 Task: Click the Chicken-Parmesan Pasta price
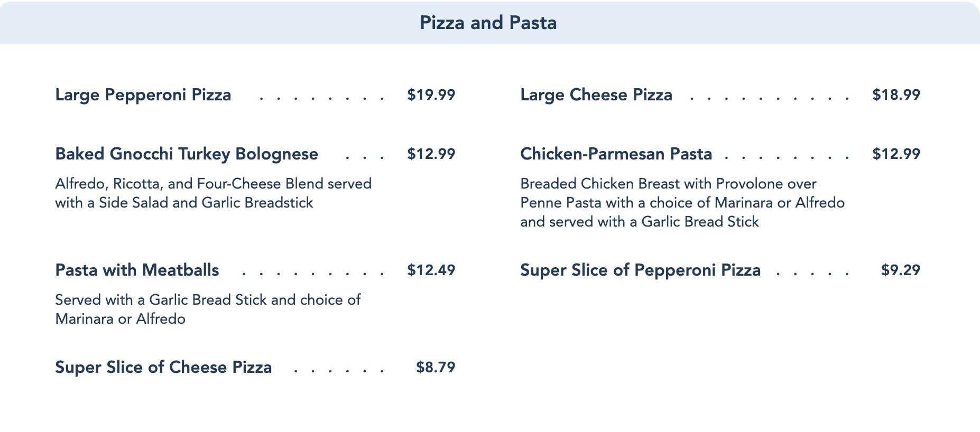coord(896,154)
